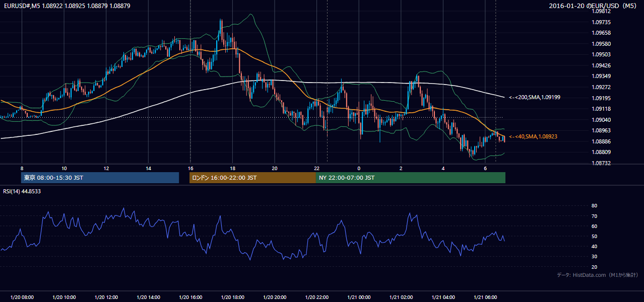Click the bottom time label 1/20 12:00
Image resolution: width=644 pixels, height=302 pixels.
tap(106, 297)
